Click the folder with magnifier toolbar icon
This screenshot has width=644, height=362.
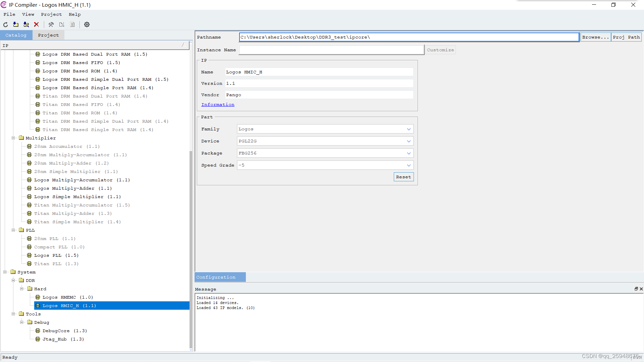[26, 24]
